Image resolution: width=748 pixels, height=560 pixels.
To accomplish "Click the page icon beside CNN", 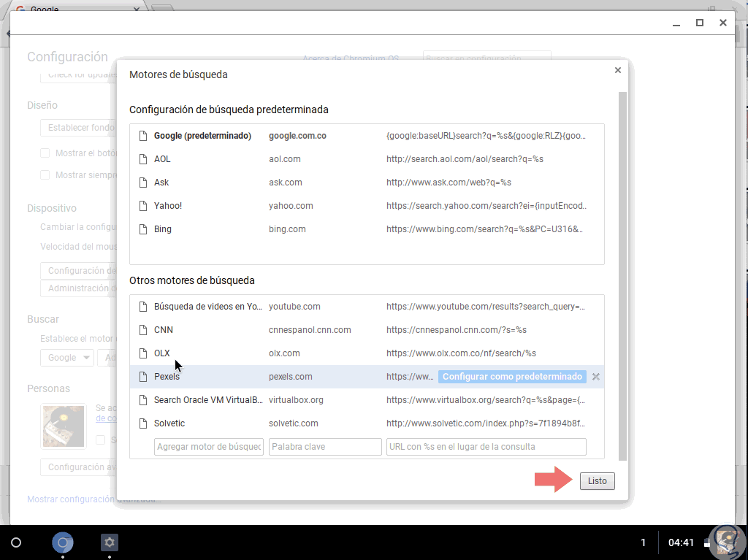I will click(142, 330).
